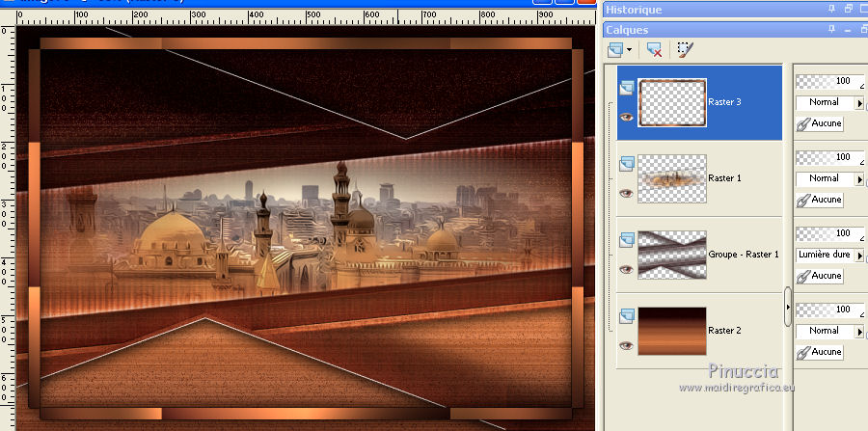
Task: Open Raster 2 blend mode arrow
Action: (859, 332)
